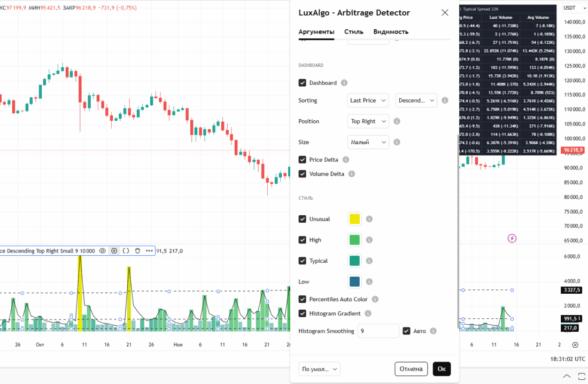Switch to the Видимость tab
This screenshot has height=384, width=588.
coord(391,32)
